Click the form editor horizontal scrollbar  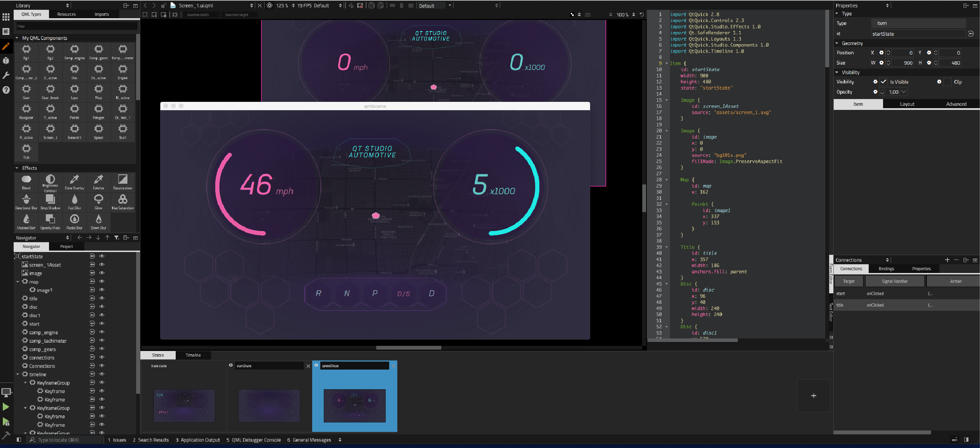click(408, 348)
